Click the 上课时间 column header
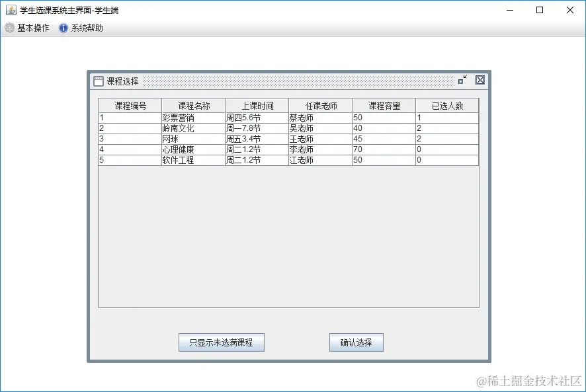586x392 pixels. 255,105
